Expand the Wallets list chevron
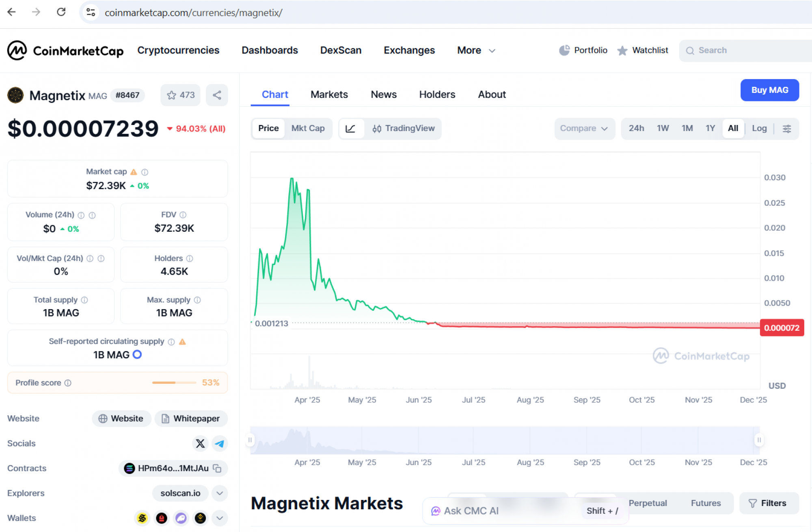Image resolution: width=812 pixels, height=532 pixels. click(220, 518)
